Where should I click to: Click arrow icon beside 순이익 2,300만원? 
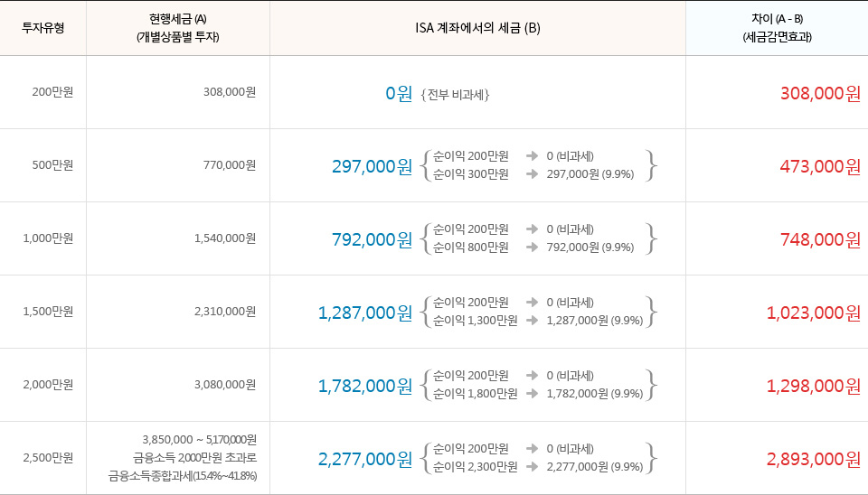point(532,467)
